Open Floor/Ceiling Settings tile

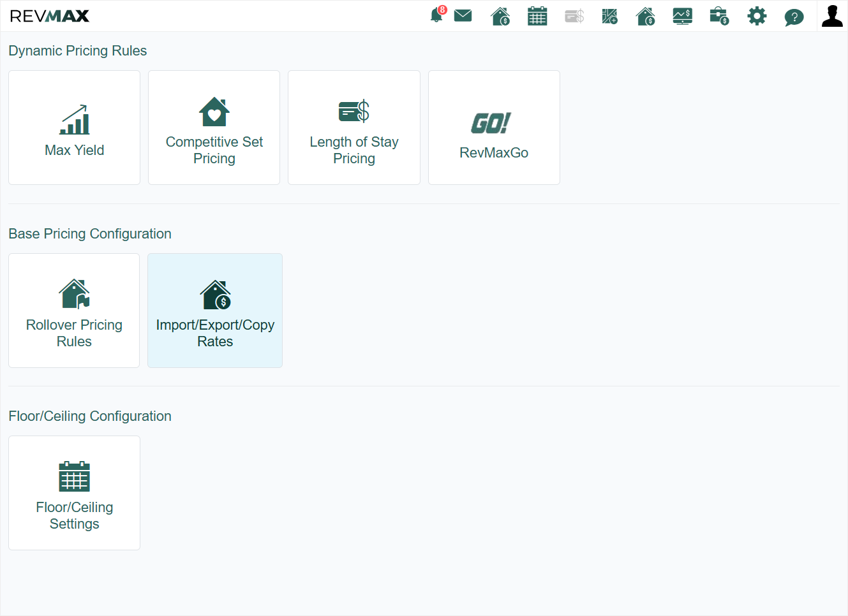point(74,493)
